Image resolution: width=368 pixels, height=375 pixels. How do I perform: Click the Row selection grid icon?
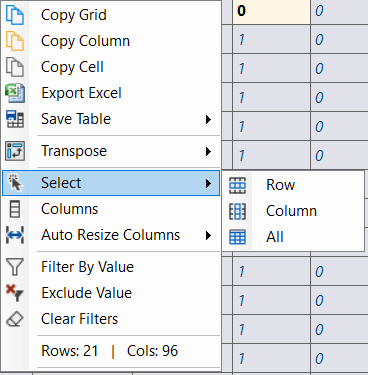pyautogui.click(x=238, y=185)
